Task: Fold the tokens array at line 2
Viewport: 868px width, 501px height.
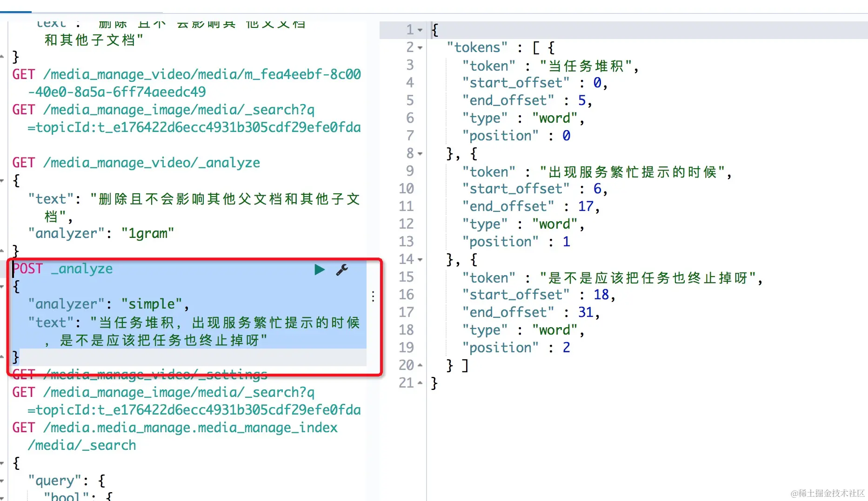Action: [x=420, y=47]
